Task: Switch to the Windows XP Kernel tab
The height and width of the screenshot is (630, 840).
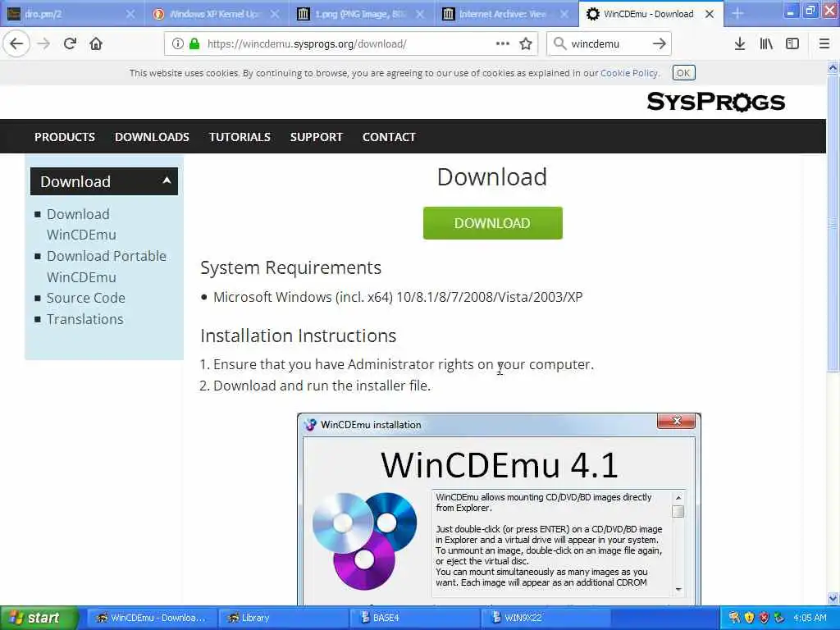Action: [217, 14]
